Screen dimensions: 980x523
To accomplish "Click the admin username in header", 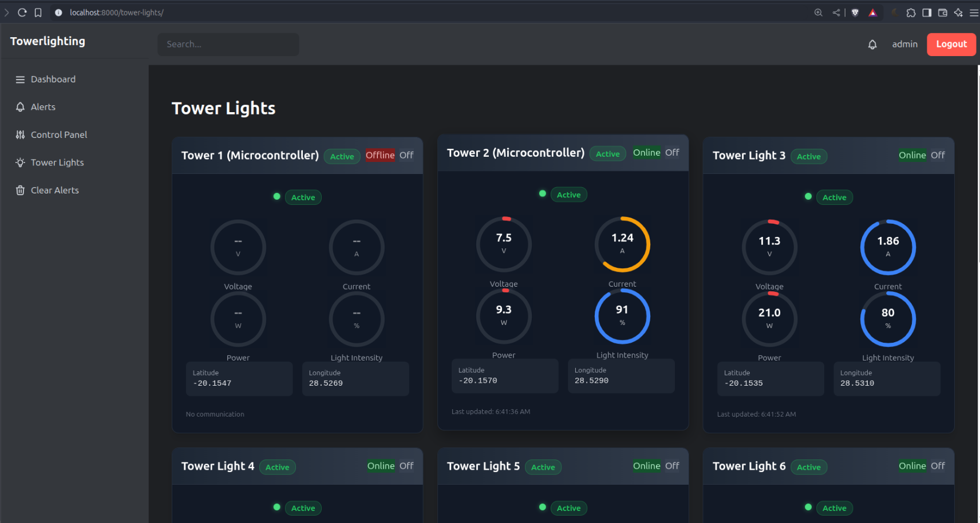I will tap(904, 44).
